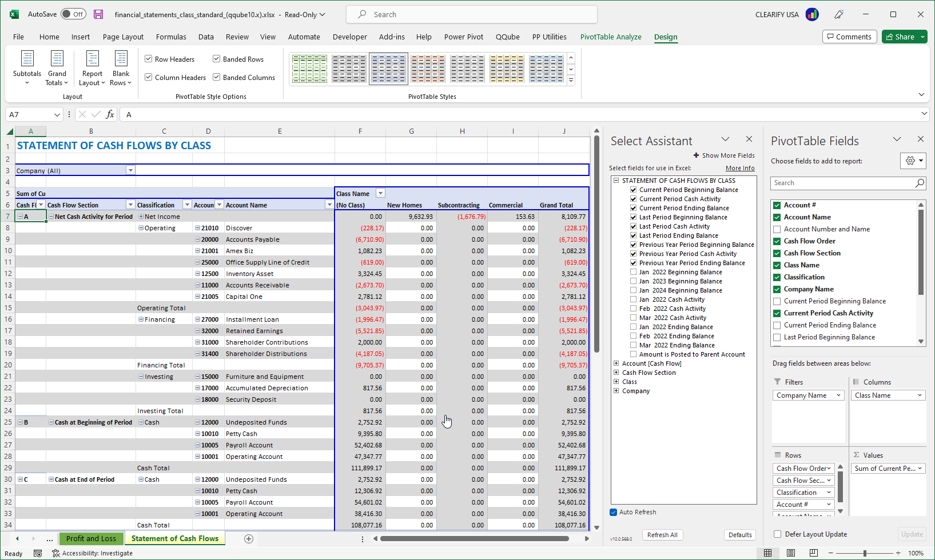Viewport: 935px width, 560px height.
Task: Expand the Cash Flow Section tree item
Action: (x=616, y=372)
